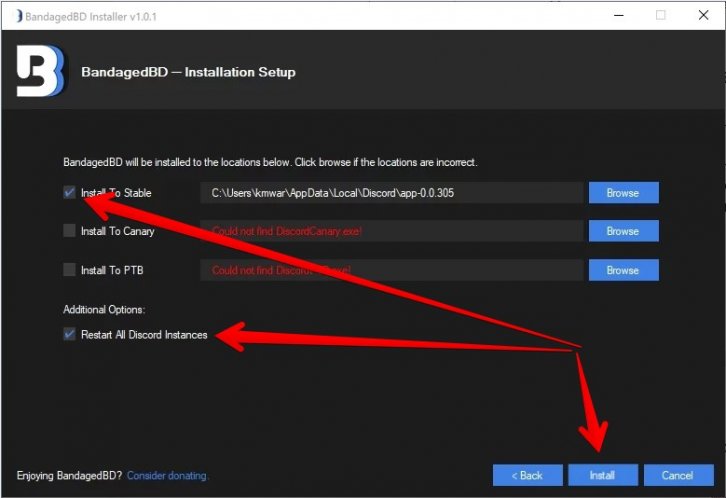726x498 pixels.
Task: Click the installation locations instruction text
Action: click(x=270, y=162)
